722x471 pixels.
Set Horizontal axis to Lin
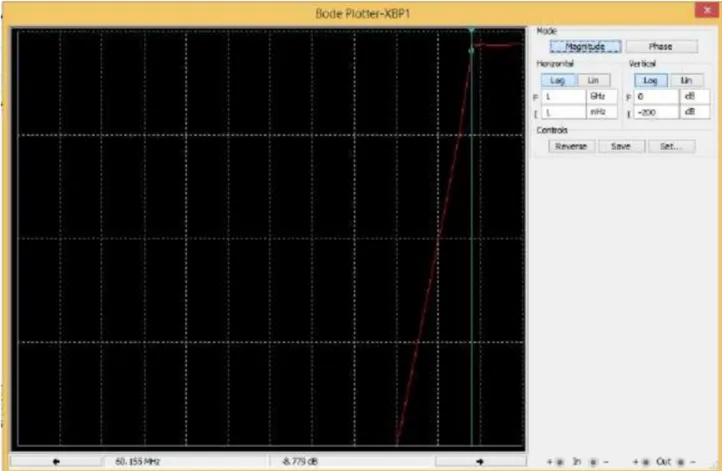click(x=593, y=81)
